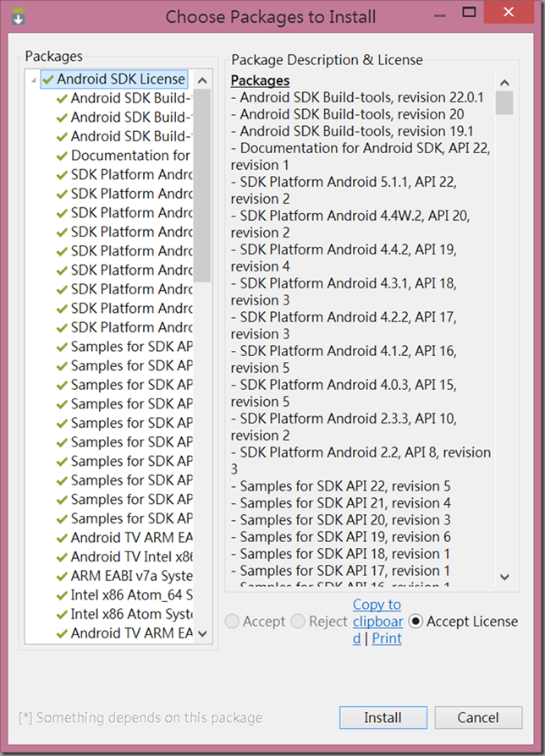
Task: Click green check icon beside Intel x86 Atom_64
Action: 62,596
